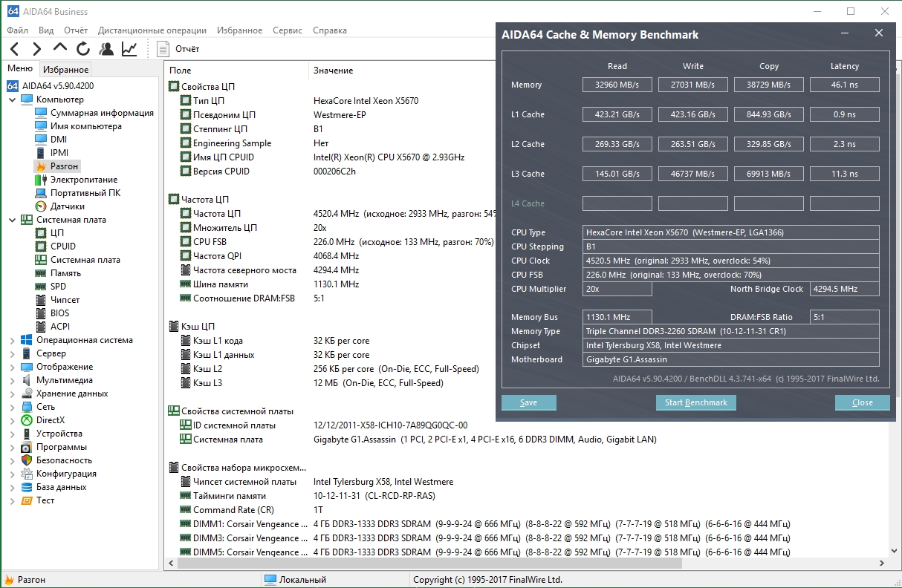Screen dimensions: 902x588
Task: Select ЦП under Системная плата
Action: click(57, 233)
